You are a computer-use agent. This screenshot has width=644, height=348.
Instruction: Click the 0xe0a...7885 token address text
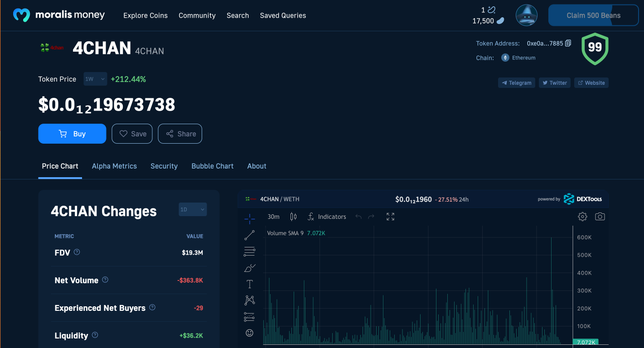[x=545, y=43]
